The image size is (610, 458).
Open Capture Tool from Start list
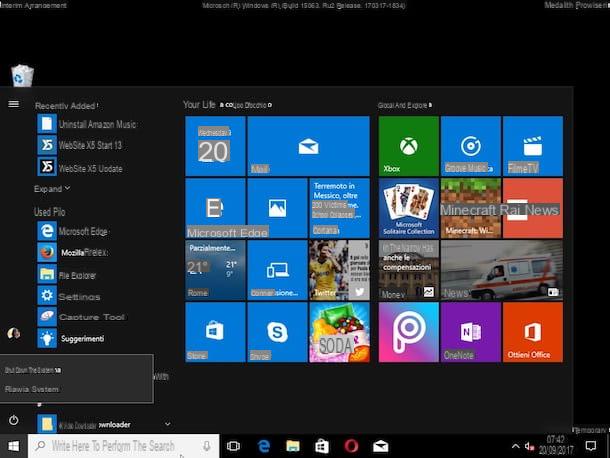point(81,317)
